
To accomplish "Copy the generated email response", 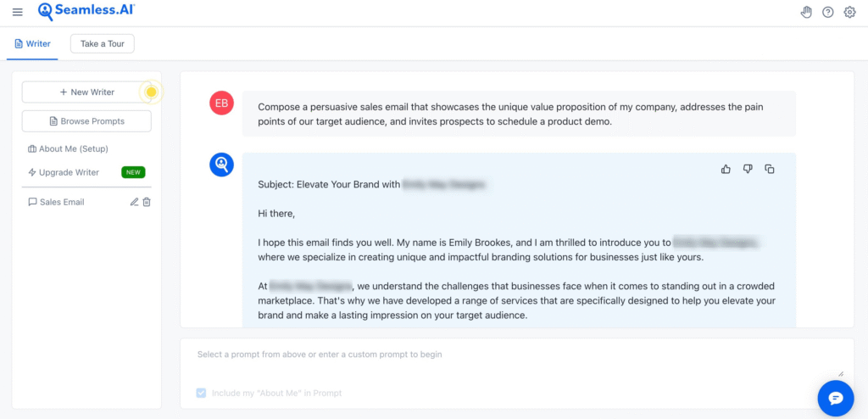I will [770, 169].
